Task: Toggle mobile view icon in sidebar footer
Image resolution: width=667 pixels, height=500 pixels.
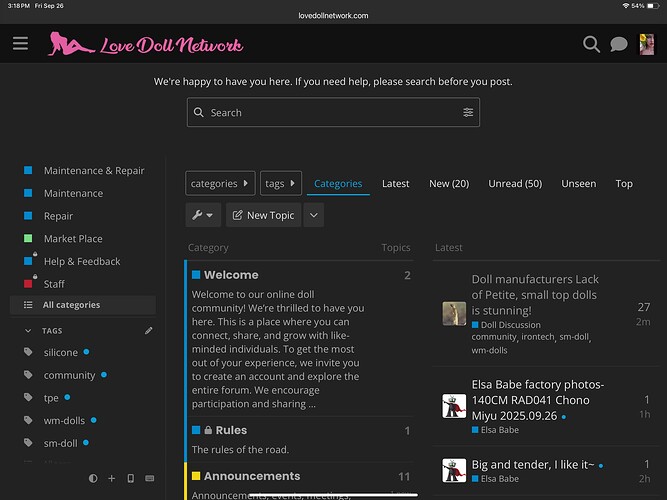Action: 130,479
